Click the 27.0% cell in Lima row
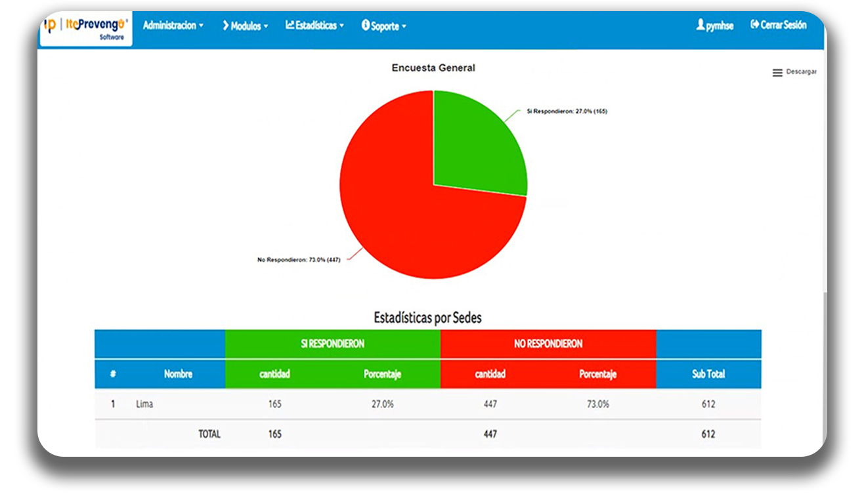Screen dimensions: 864x504 383,404
